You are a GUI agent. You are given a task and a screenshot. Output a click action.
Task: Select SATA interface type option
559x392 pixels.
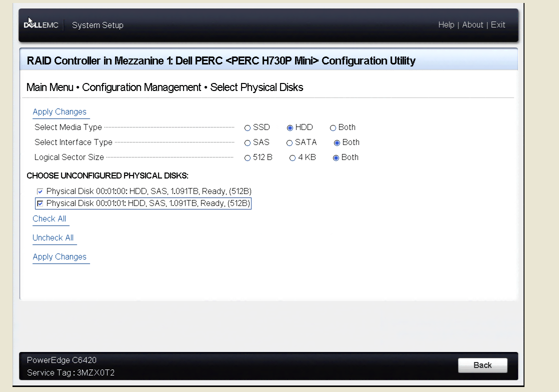point(289,143)
